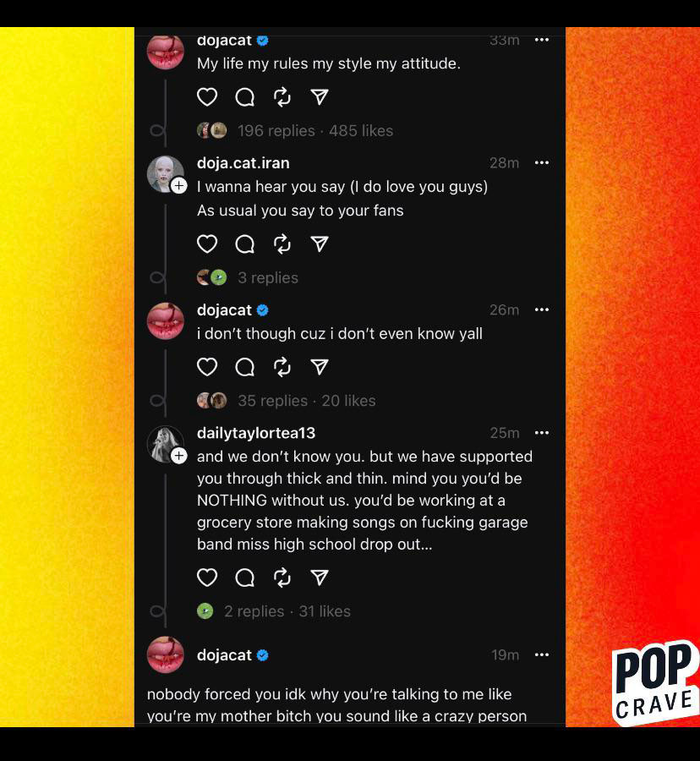Open dojacat's lips profile picture at 26m post

coord(166,320)
